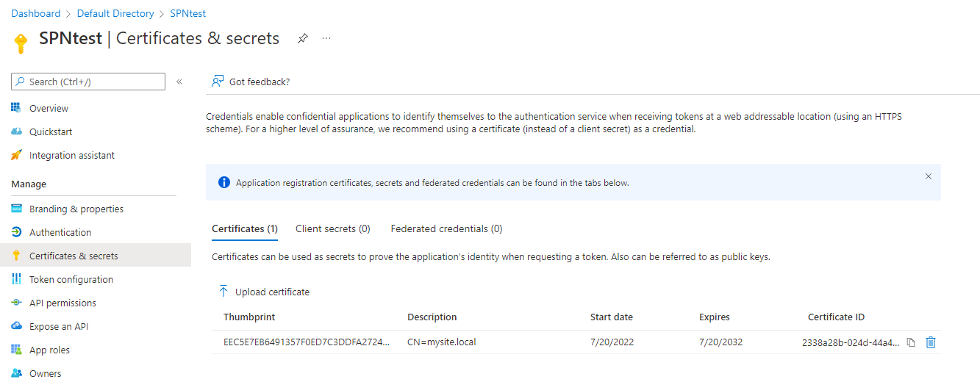
Task: Open the more options ellipsis menu
Action: tap(326, 38)
